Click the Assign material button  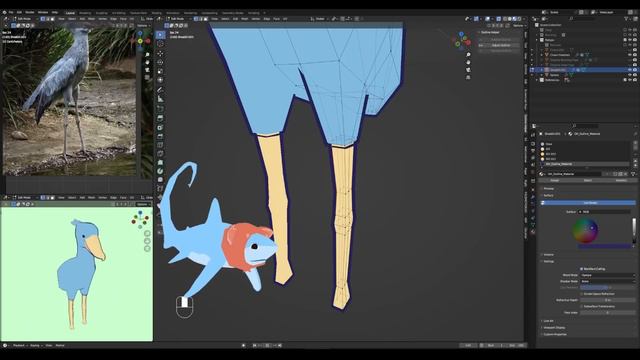(x=554, y=180)
